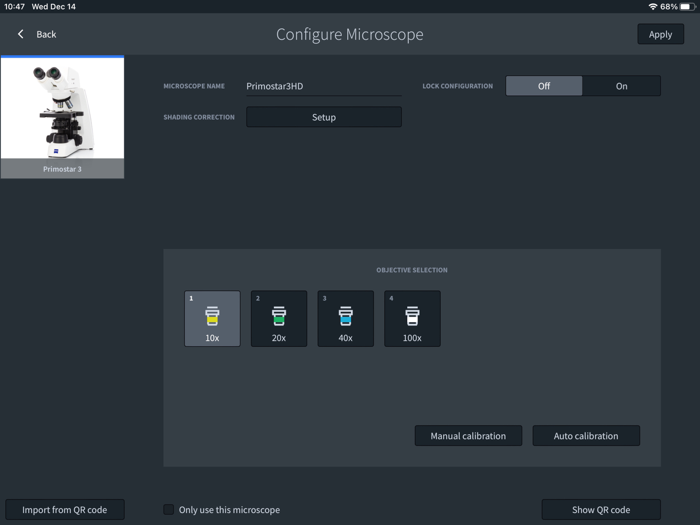Screen dimensions: 700x525
Task: Tap the Shading Correction label
Action: (199, 117)
